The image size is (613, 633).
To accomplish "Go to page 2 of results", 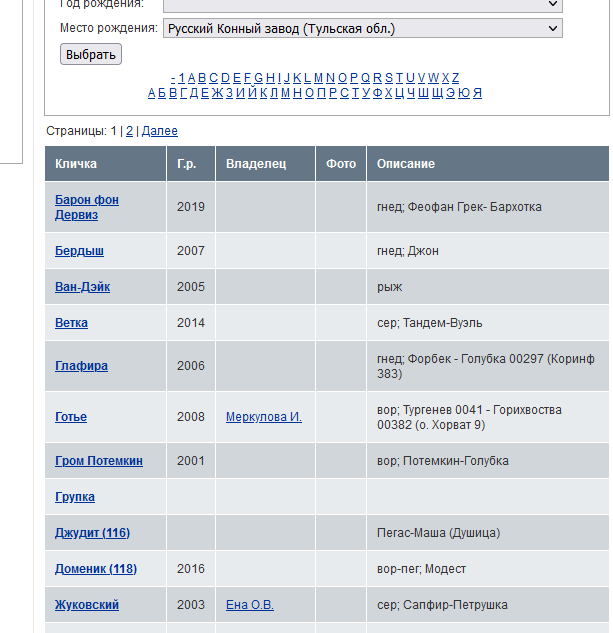I will 129,131.
